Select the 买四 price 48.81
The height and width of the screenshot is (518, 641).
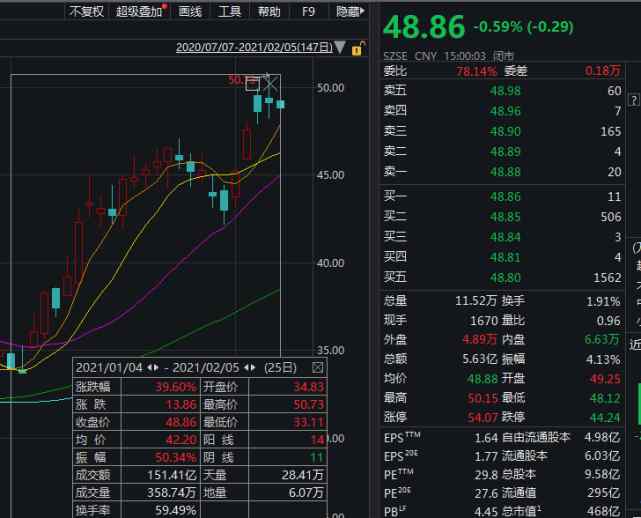click(505, 258)
